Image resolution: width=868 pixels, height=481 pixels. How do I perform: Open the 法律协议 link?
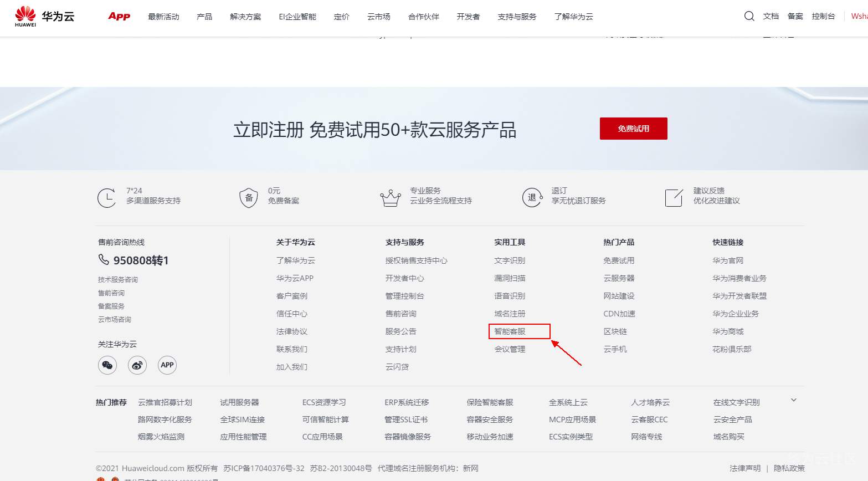[x=292, y=331]
